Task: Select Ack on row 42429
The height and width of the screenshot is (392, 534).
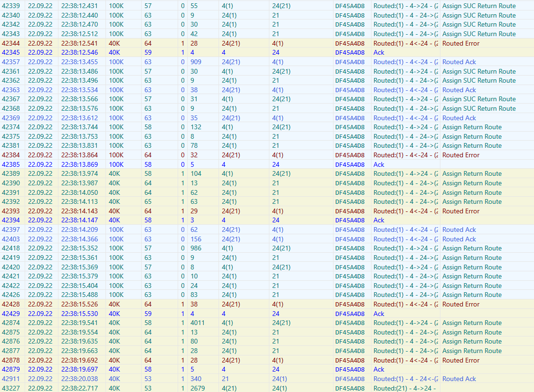Action: (379, 314)
